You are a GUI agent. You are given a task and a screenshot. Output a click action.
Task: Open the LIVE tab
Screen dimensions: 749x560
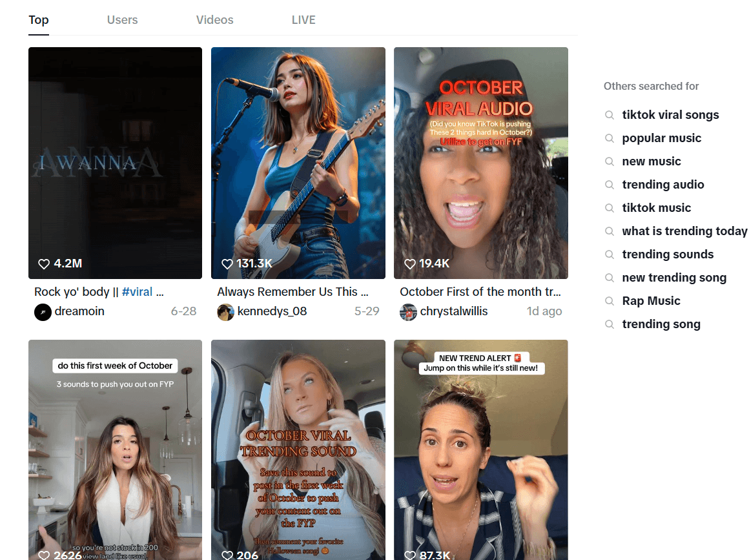303,20
